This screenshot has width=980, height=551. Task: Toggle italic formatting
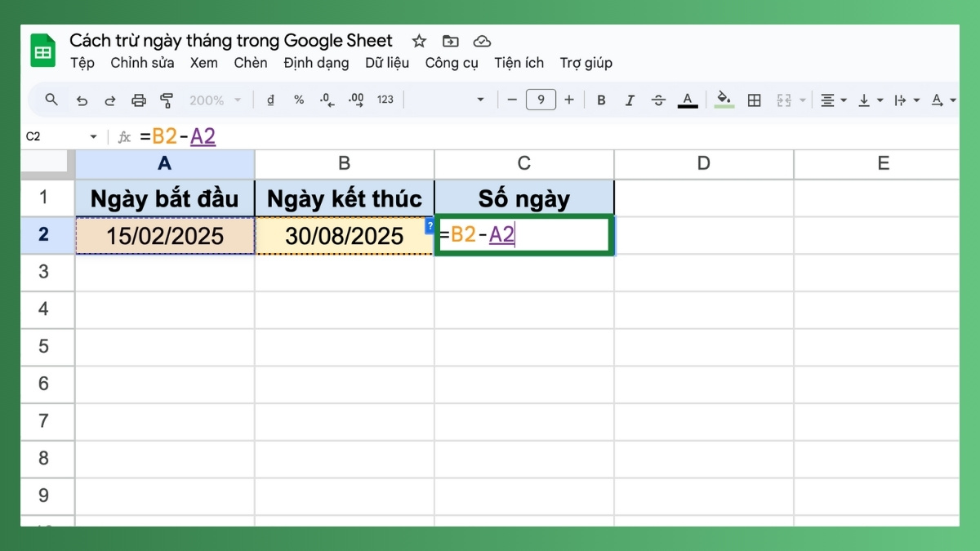tap(630, 100)
